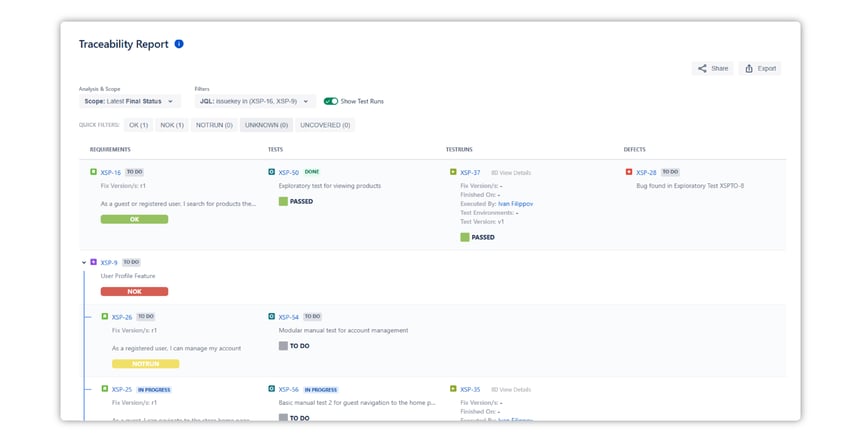Click the grey TO DO square under XSP-54
Viewport: 860px width, 442px height.
283,346
